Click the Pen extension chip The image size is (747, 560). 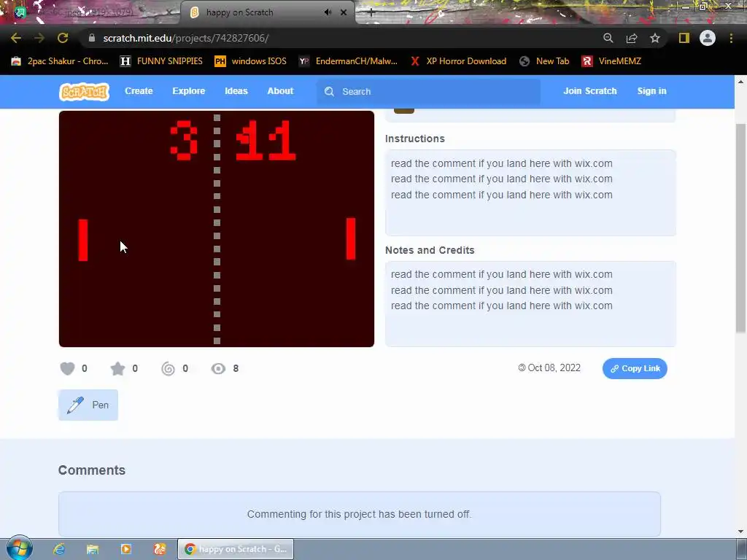(x=88, y=405)
